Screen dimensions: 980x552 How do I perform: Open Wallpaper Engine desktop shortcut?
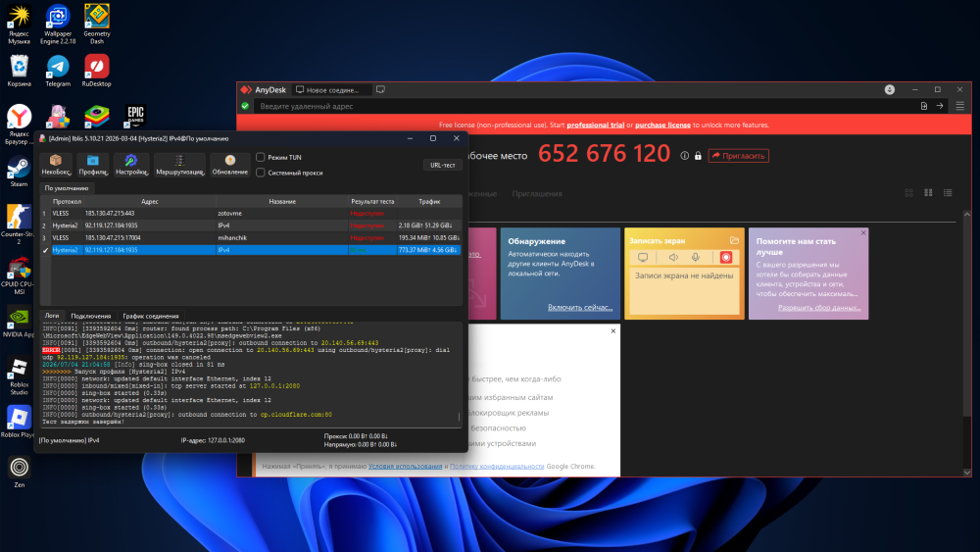click(x=58, y=25)
